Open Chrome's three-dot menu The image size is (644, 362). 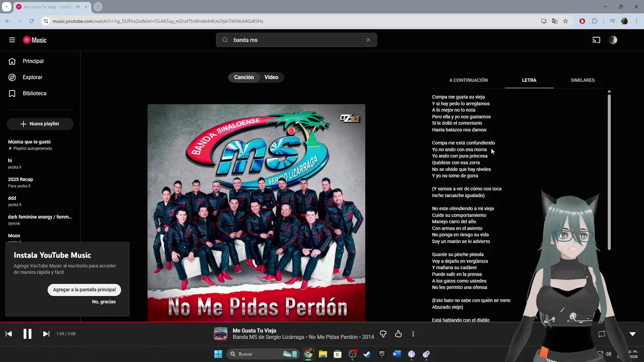(x=635, y=21)
